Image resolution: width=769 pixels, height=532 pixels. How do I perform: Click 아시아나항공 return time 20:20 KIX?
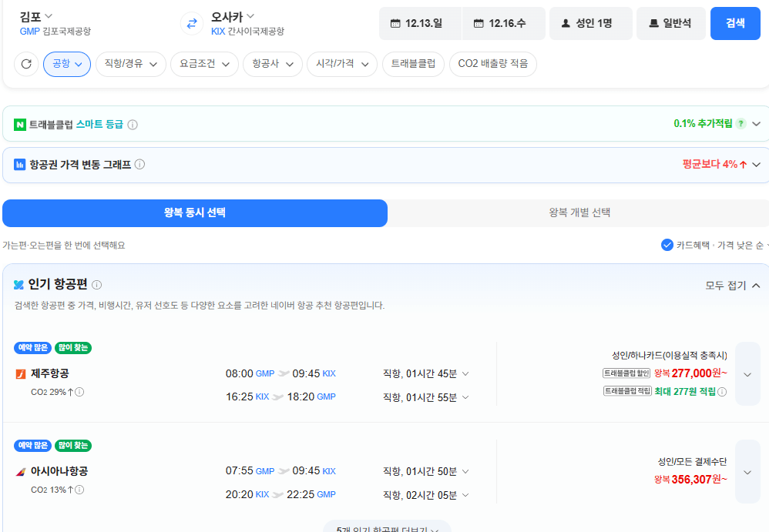tap(247, 495)
